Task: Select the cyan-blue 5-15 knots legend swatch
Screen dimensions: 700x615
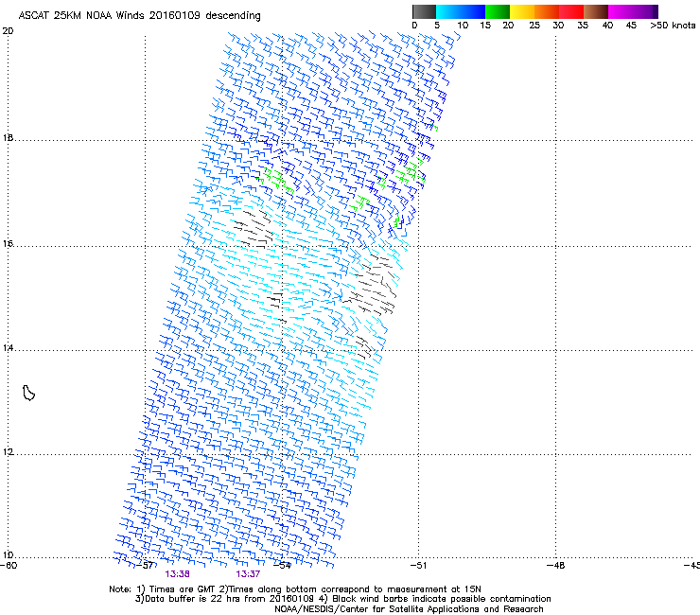Action: click(x=461, y=11)
